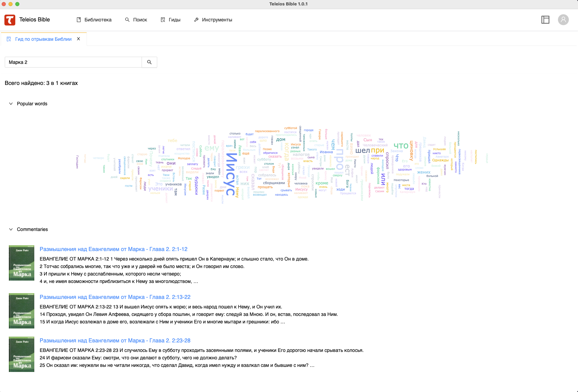Click book cover thumbnail for 2:23-28 commentary
Viewport: 578px width, 392px height.
click(x=21, y=354)
